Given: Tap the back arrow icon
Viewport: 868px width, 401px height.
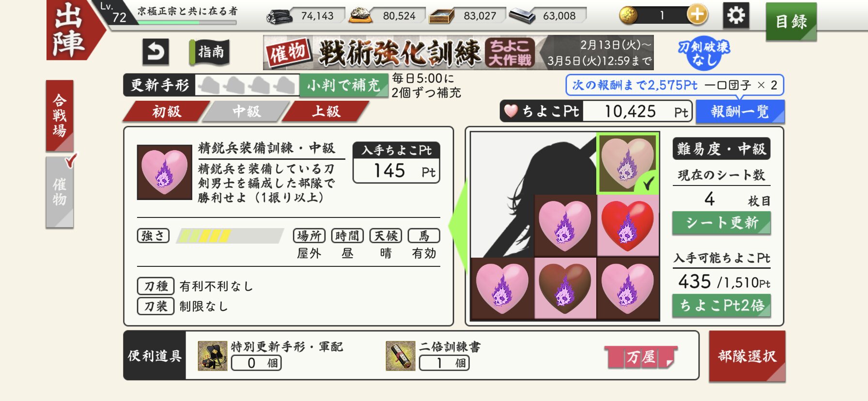Looking at the screenshot, I should click(x=156, y=52).
